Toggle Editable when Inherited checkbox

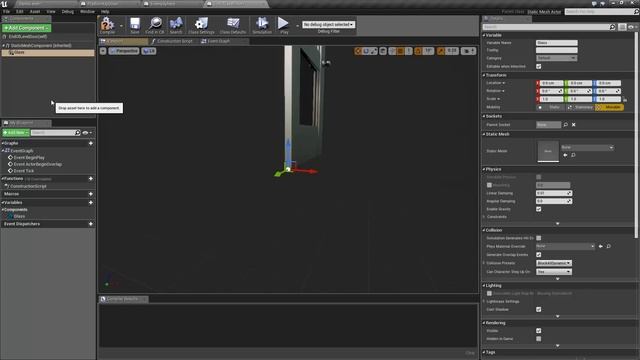(539, 66)
